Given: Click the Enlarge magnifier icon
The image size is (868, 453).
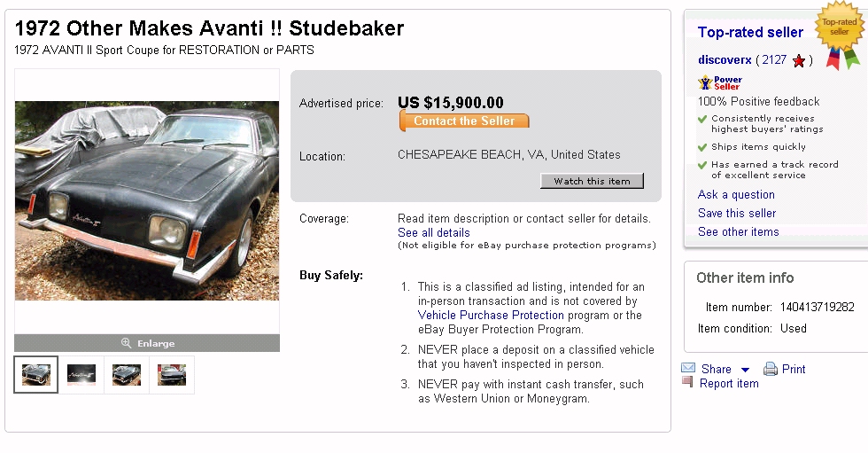Looking at the screenshot, I should coord(127,343).
